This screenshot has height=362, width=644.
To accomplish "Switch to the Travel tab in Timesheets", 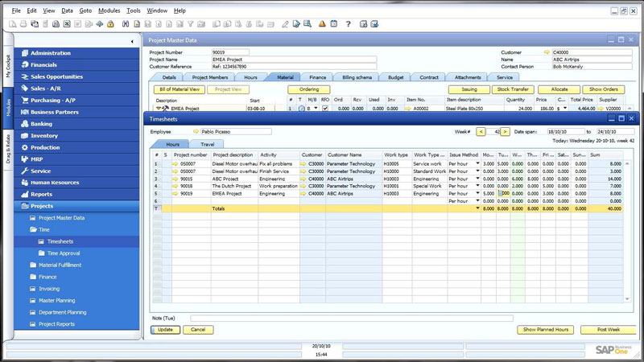I will [x=208, y=144].
